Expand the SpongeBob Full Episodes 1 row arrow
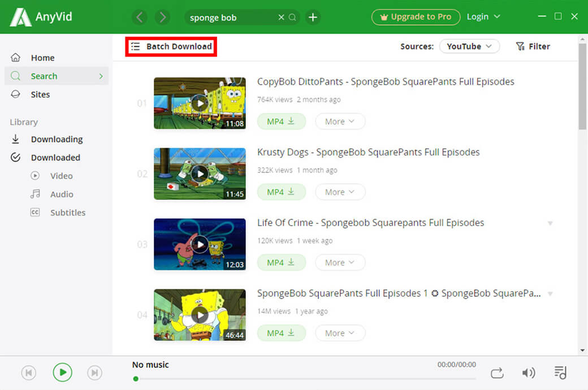This screenshot has height=390, width=588. point(550,293)
